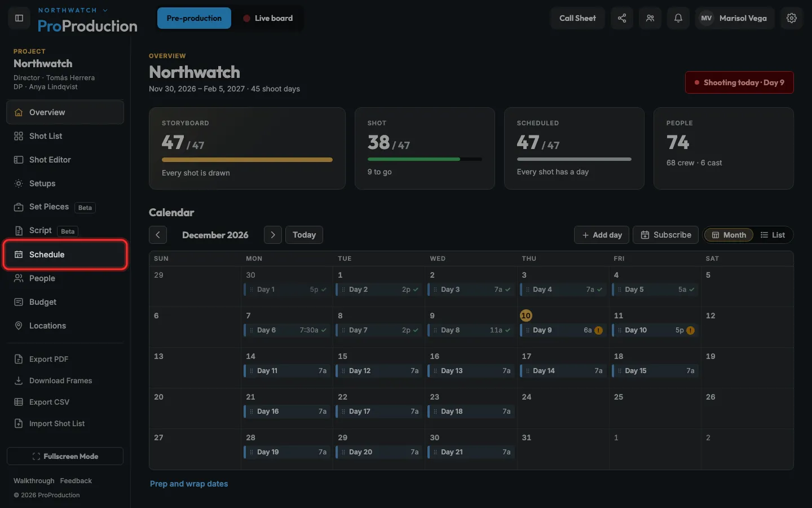Open the Budget section

pyautogui.click(x=65, y=302)
